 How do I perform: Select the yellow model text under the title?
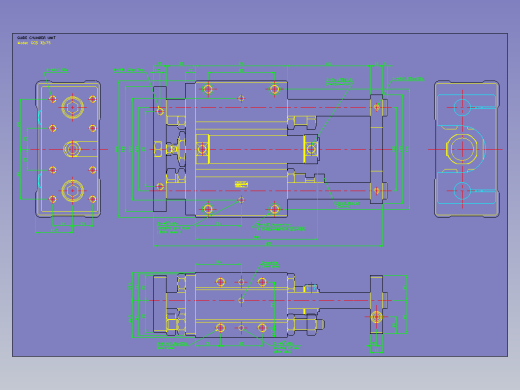[x=34, y=43]
